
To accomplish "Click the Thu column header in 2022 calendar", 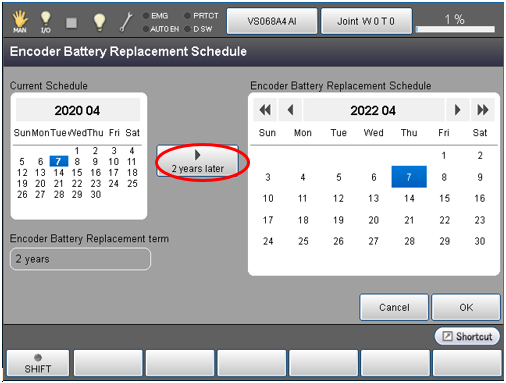I will click(409, 133).
